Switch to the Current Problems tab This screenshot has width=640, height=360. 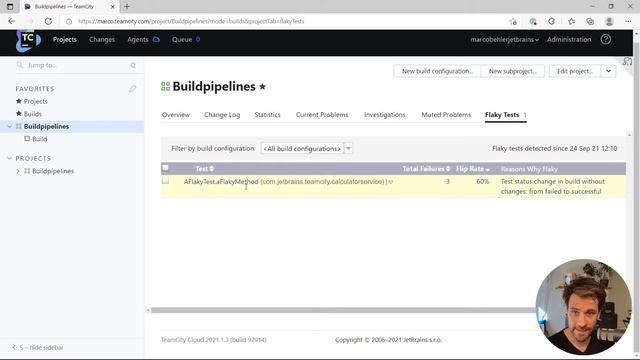click(322, 115)
